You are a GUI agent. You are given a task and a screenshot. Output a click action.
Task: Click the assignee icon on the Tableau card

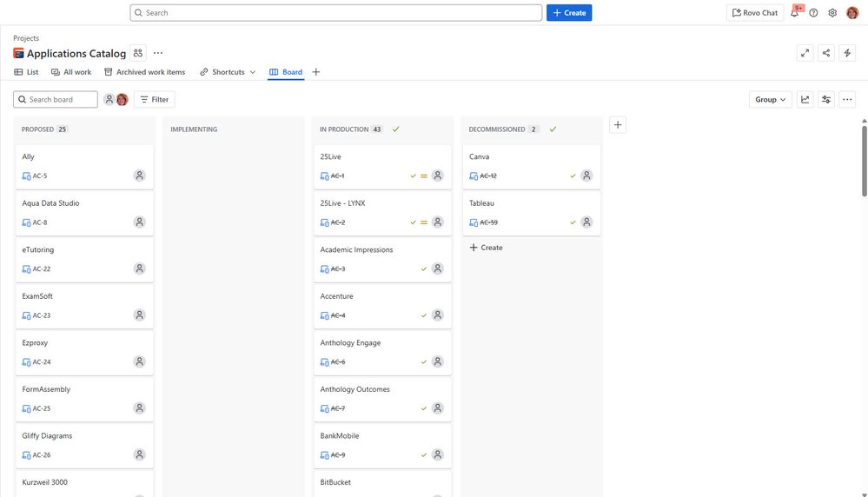(x=586, y=222)
